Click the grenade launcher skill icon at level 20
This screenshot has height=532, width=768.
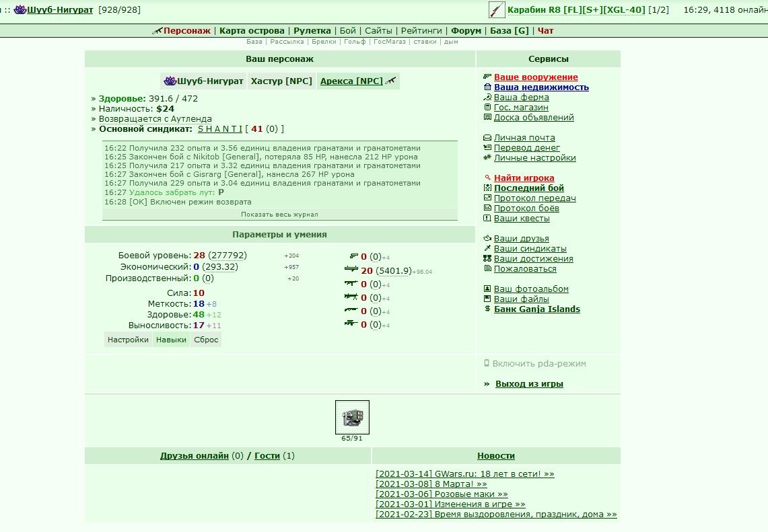[351, 269]
